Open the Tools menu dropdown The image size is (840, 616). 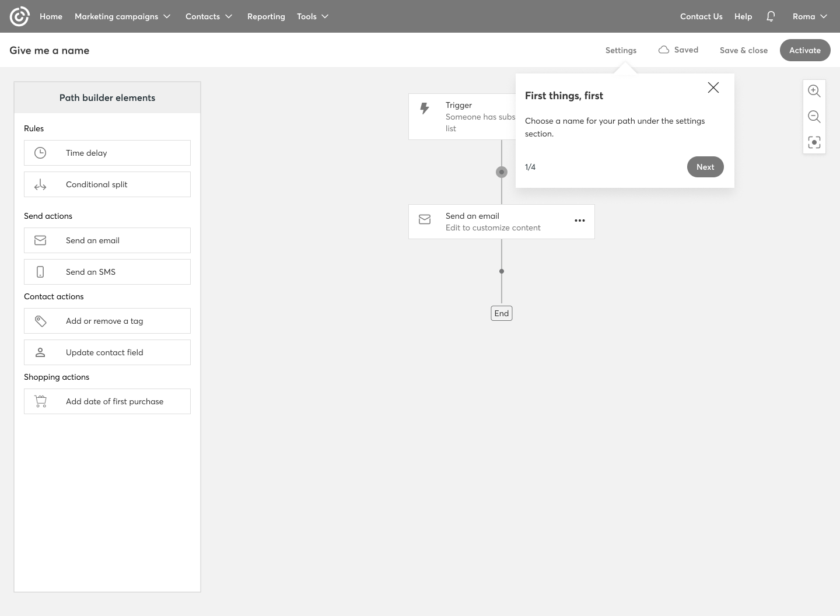313,16
